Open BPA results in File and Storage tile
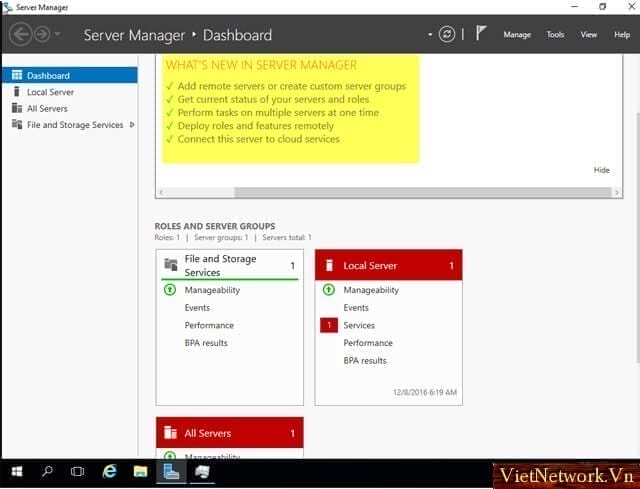This screenshot has width=640, height=489. (206, 343)
